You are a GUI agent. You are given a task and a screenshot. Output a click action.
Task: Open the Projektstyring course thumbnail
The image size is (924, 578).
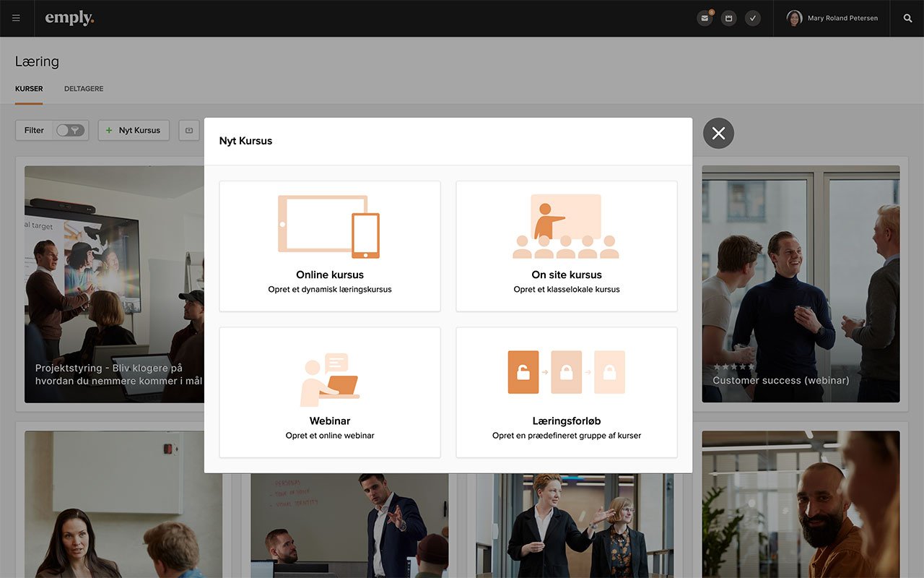click(114, 284)
